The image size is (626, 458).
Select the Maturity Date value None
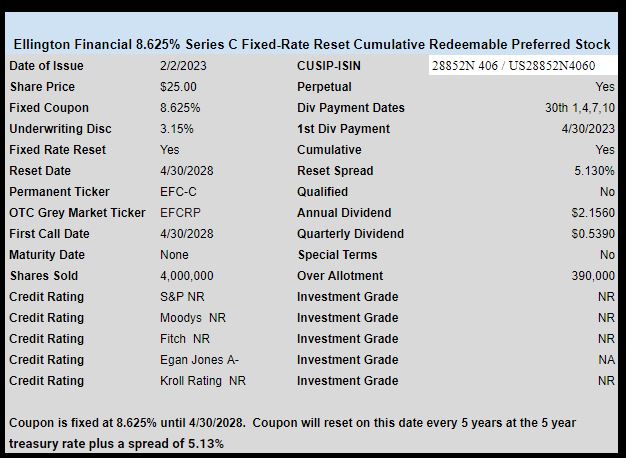[174, 255]
